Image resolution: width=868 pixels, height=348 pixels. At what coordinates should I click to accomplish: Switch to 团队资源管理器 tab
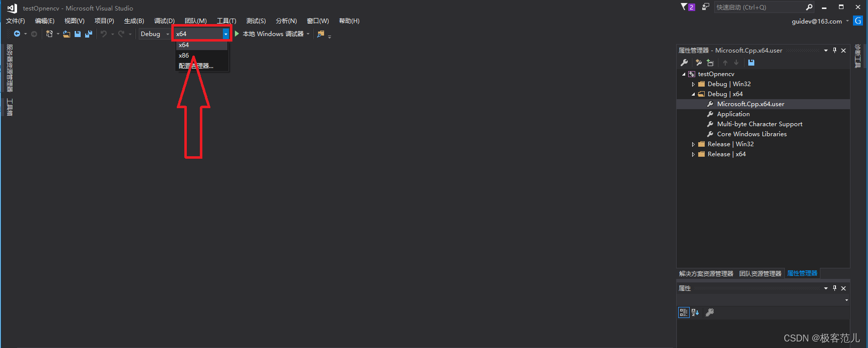(x=760, y=274)
